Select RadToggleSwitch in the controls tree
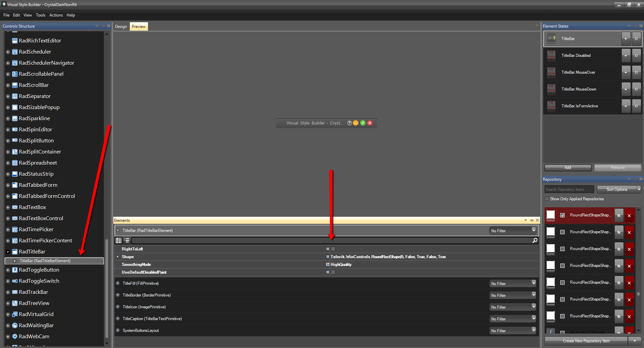Viewport: 644px width, 348px height. 39,281
